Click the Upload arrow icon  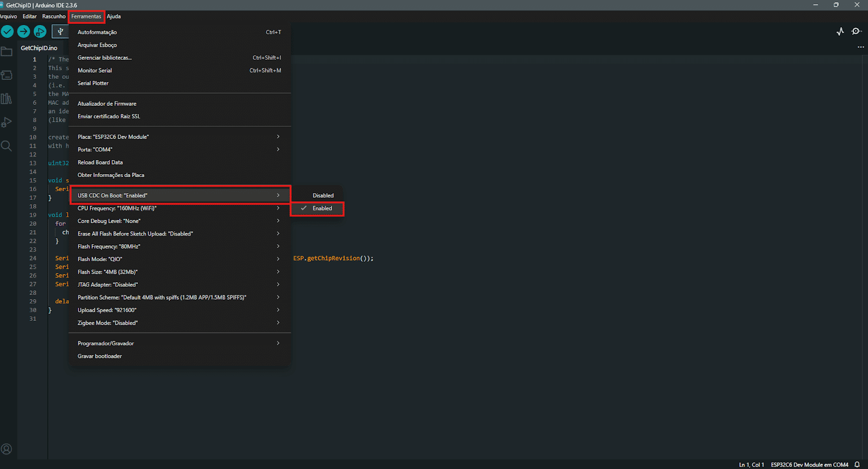click(23, 31)
